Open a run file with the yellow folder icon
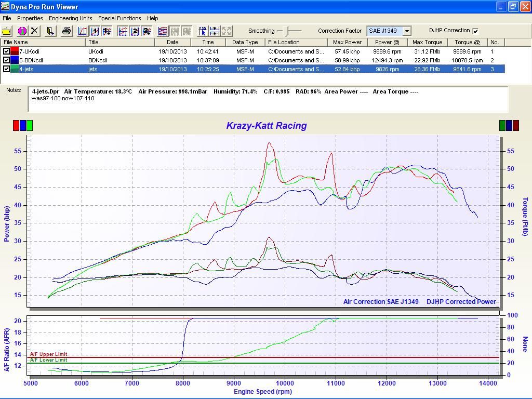Viewport: 532px width, 399px height. 6,31
